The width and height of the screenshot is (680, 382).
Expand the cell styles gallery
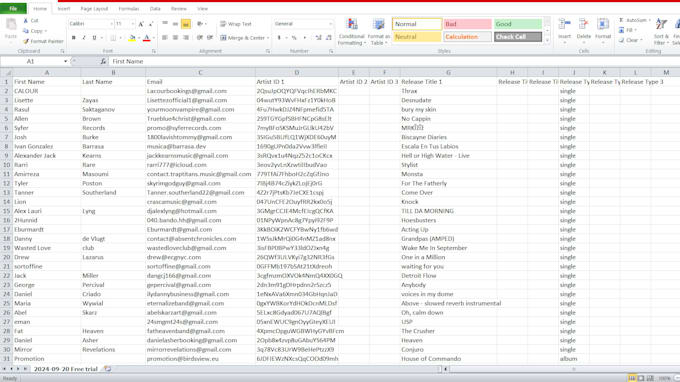point(547,41)
